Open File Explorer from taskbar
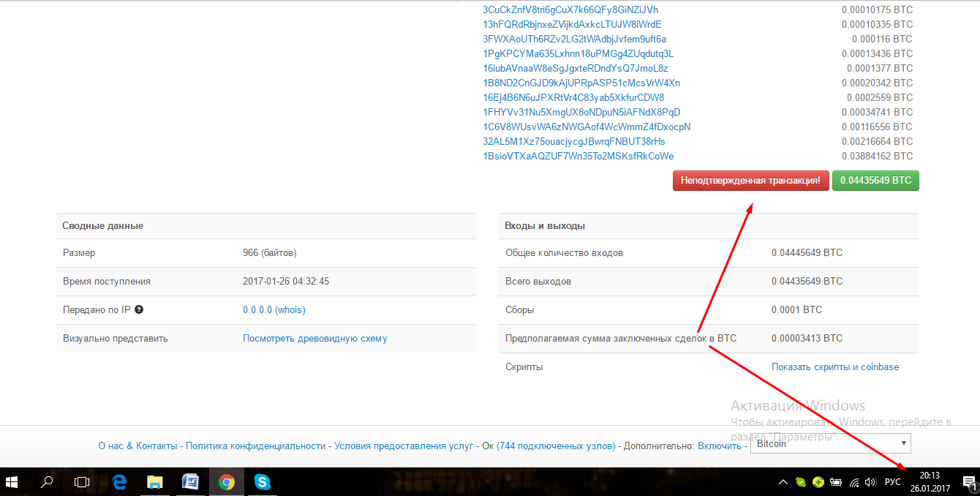Image resolution: width=980 pixels, height=496 pixels. pyautogui.click(x=155, y=482)
